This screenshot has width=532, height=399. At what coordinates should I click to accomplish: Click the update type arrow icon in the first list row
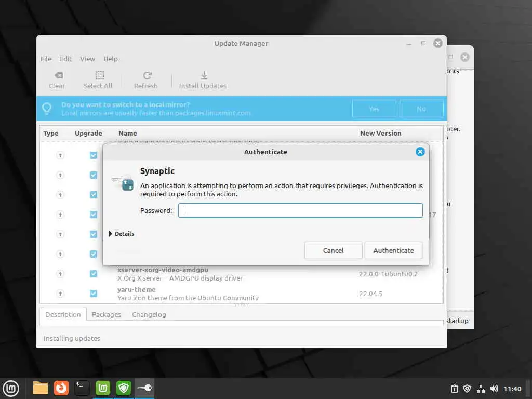(x=60, y=155)
